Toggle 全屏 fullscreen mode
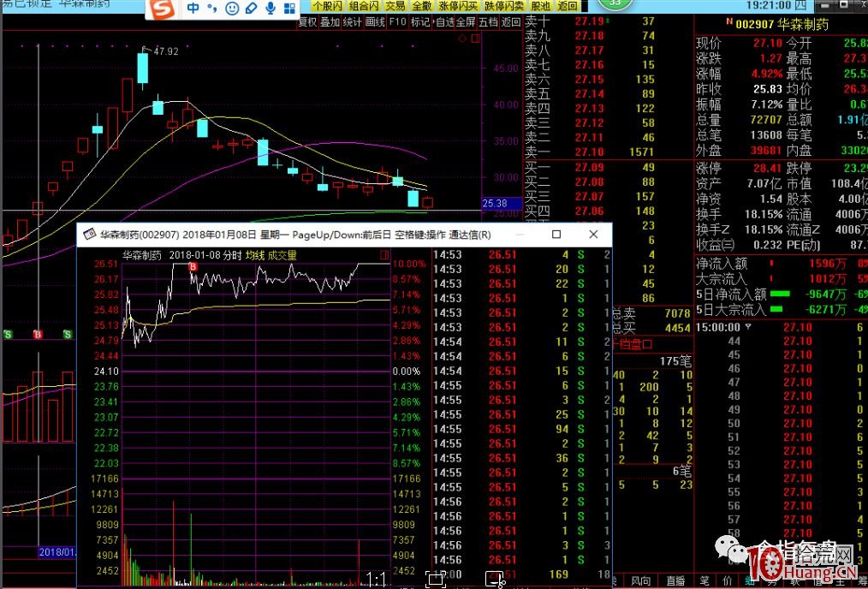Screen dimensions: 868x589 click(x=466, y=22)
